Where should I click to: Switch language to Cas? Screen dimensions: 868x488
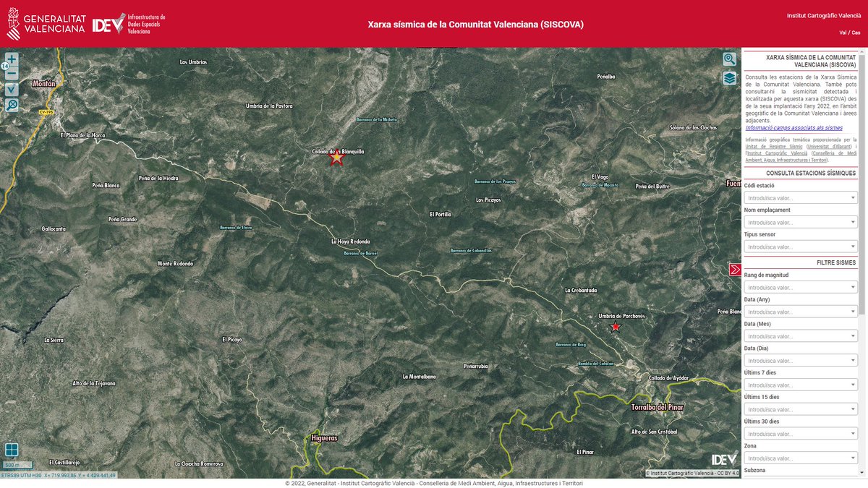tap(856, 33)
